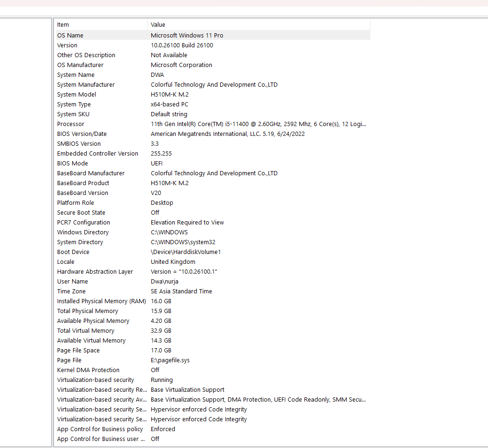Click the "SE Asia Standard Time" value
Viewport: 488px width, 448px height.
181,291
